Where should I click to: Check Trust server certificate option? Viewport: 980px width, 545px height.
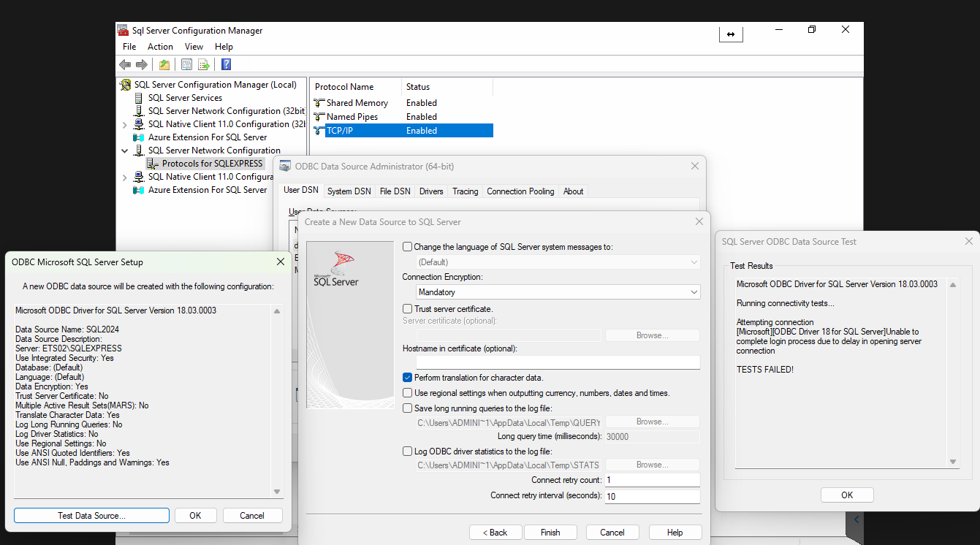[x=407, y=309]
